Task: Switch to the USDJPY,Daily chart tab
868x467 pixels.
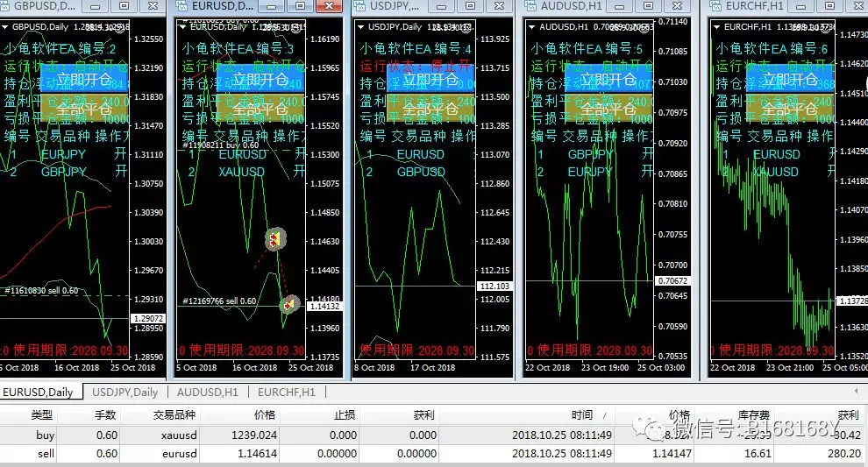Action: click(x=125, y=393)
